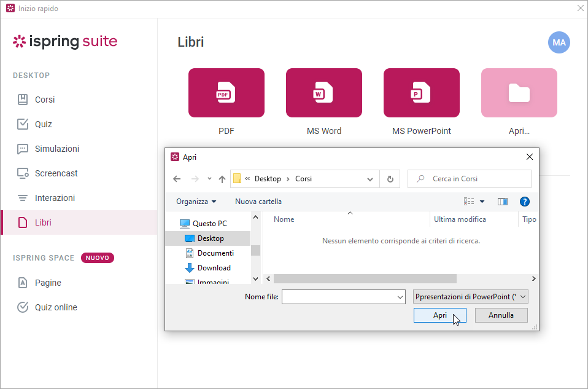Click the MA user avatar
Viewport: 588px width, 389px height.
click(559, 42)
